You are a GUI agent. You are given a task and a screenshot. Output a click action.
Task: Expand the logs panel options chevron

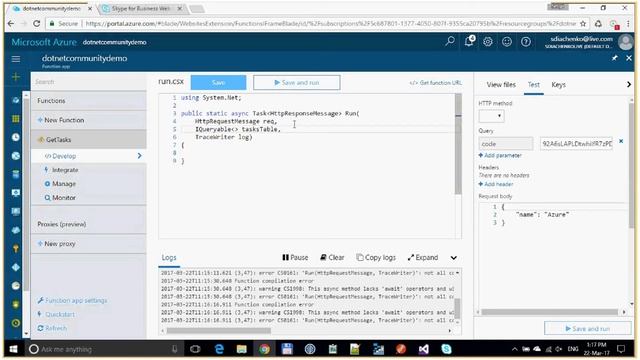(453, 258)
